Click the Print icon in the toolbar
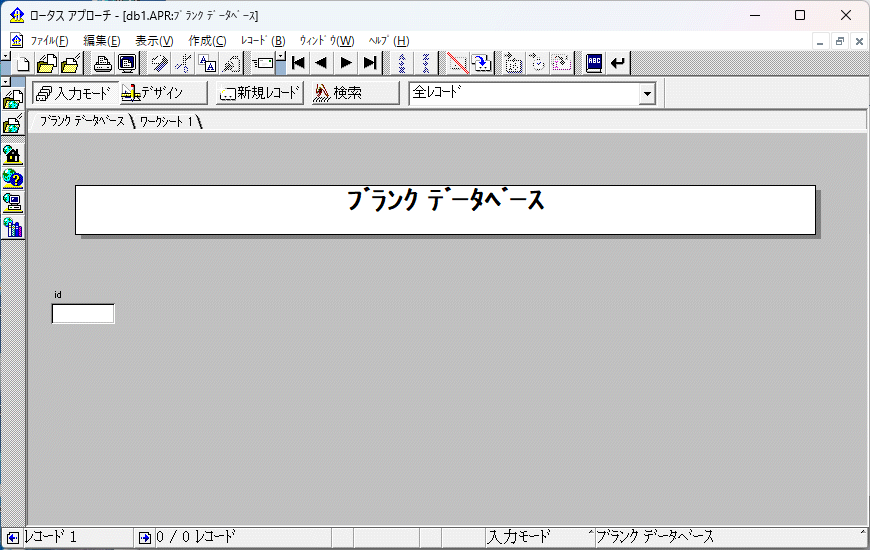This screenshot has width=870, height=550. pyautogui.click(x=102, y=63)
